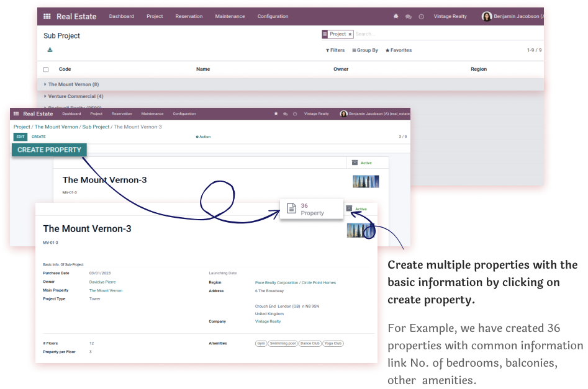588x389 pixels.
Task: Click the Swimming pool amenity tag
Action: click(283, 343)
